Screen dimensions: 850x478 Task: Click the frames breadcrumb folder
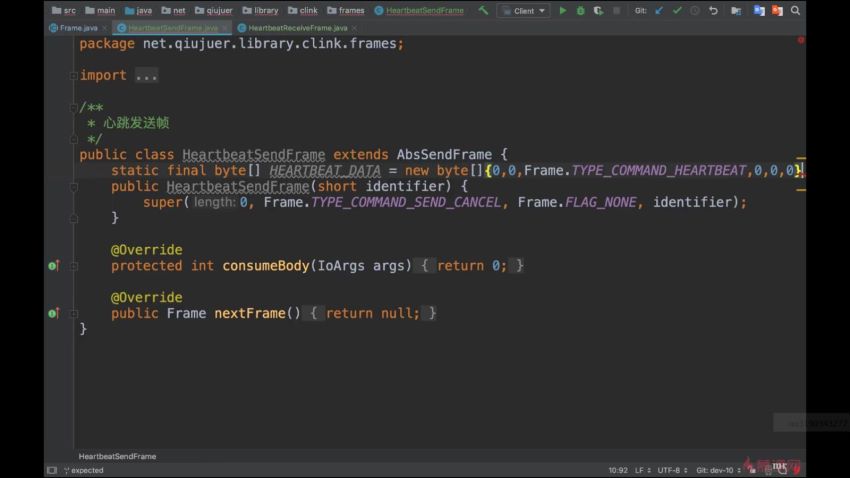tap(351, 11)
